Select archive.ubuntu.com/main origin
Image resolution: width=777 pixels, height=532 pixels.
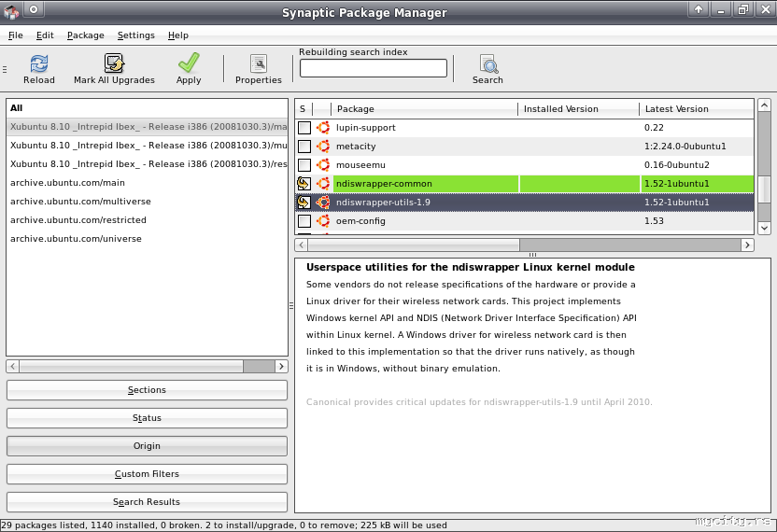pyautogui.click(x=147, y=183)
